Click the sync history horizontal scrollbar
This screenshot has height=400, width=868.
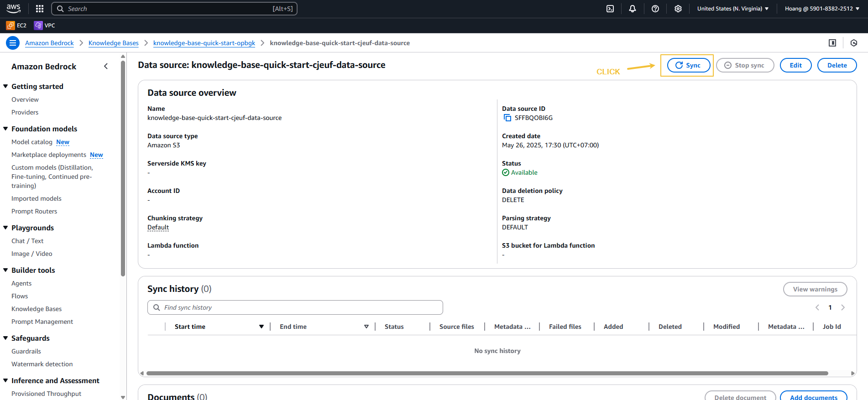[x=487, y=373]
